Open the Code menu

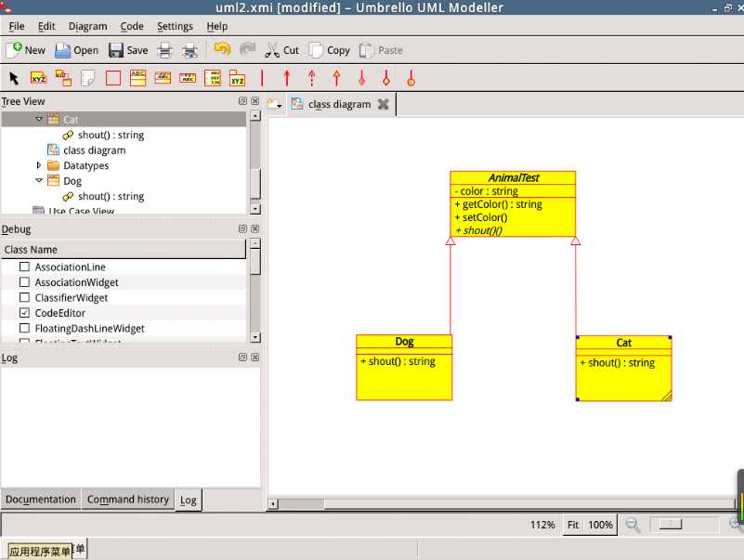tap(132, 26)
